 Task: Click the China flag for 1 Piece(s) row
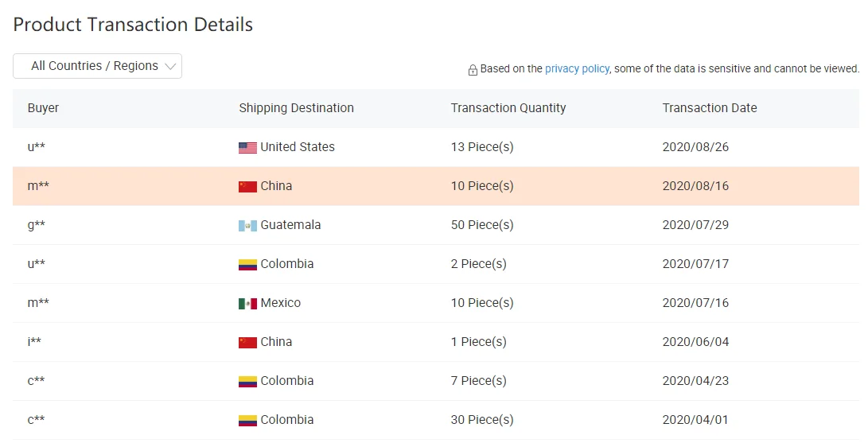tap(247, 342)
